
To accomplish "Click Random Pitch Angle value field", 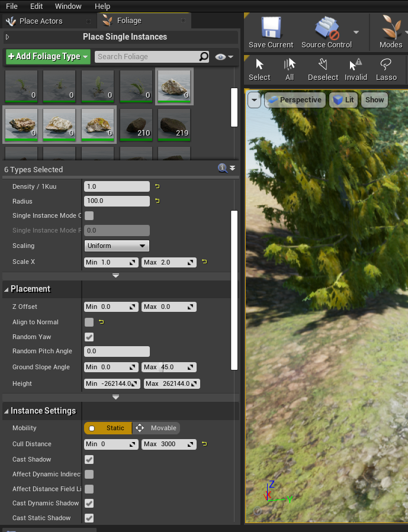I will tap(117, 351).
